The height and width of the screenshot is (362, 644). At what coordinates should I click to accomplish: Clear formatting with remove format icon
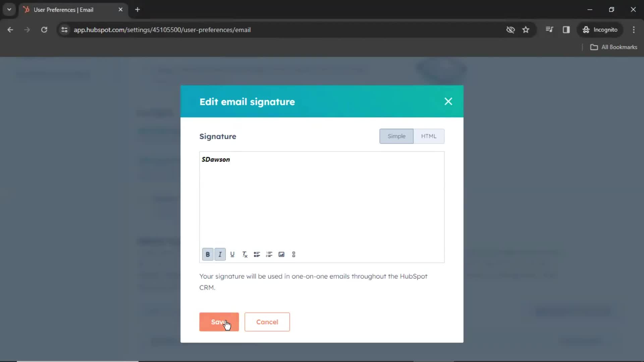tap(245, 254)
